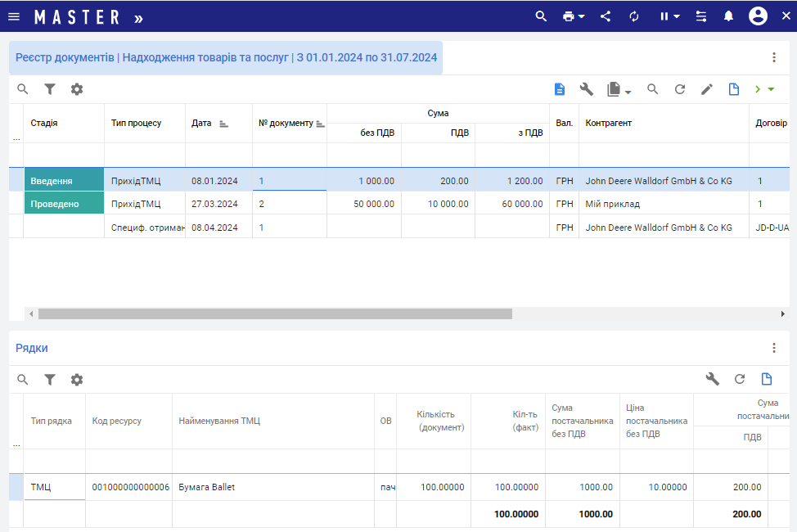Image resolution: width=797 pixels, height=532 pixels.
Task: Open the three-dot menu of Рядки panel
Action: (774, 348)
